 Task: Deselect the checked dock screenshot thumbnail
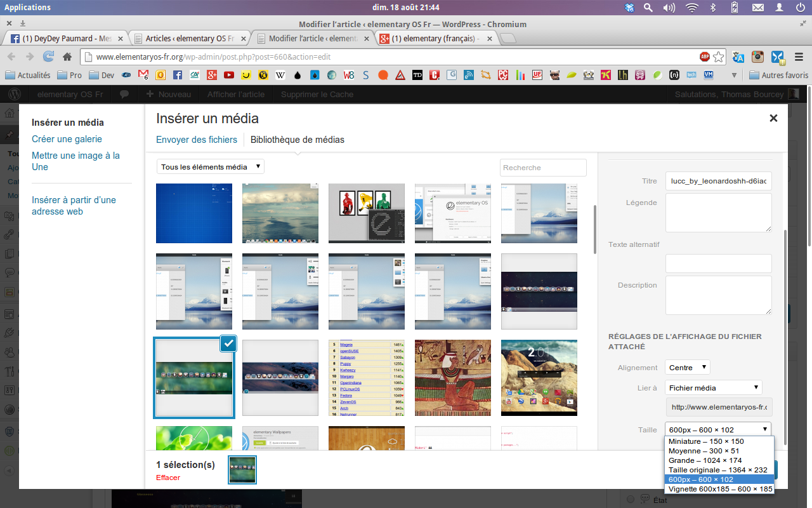pyautogui.click(x=228, y=344)
